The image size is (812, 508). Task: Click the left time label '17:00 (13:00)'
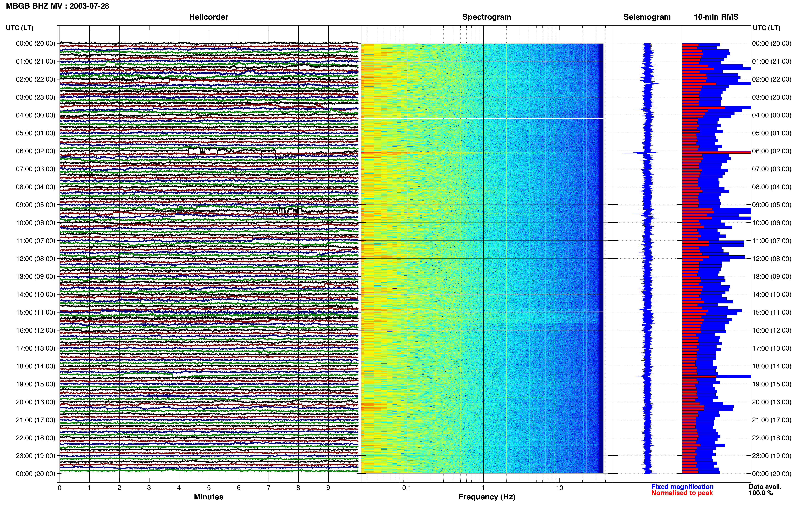click(x=36, y=348)
